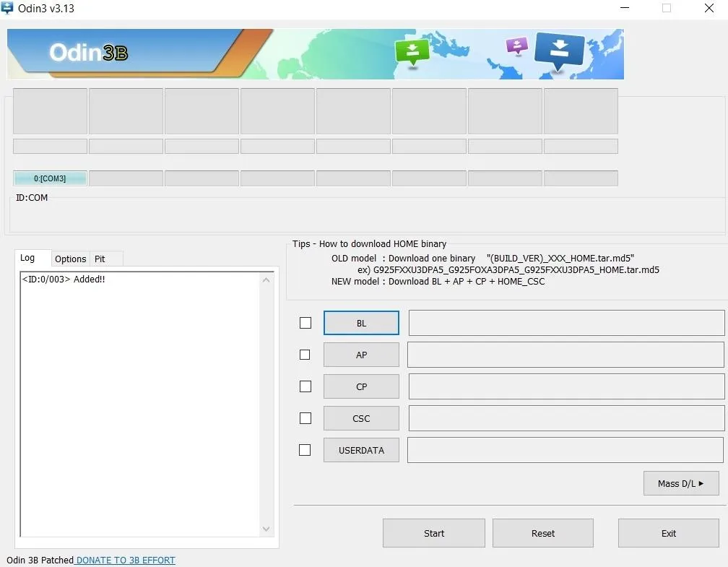The width and height of the screenshot is (728, 567).
Task: Select the CP file button
Action: (361, 386)
